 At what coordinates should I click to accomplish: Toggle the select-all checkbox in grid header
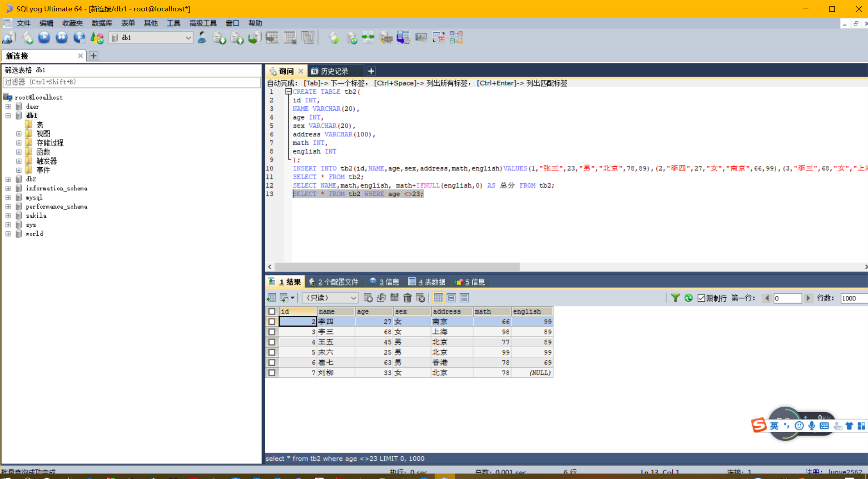coord(272,311)
